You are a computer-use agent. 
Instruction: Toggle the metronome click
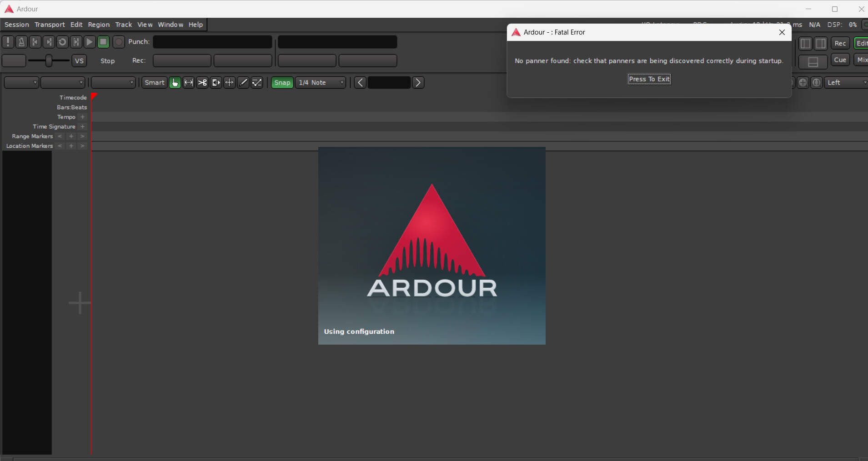pos(21,42)
